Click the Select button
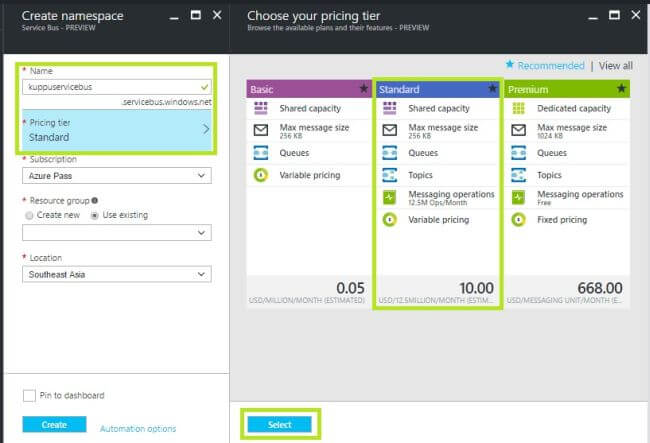The height and width of the screenshot is (443, 650). (x=280, y=424)
